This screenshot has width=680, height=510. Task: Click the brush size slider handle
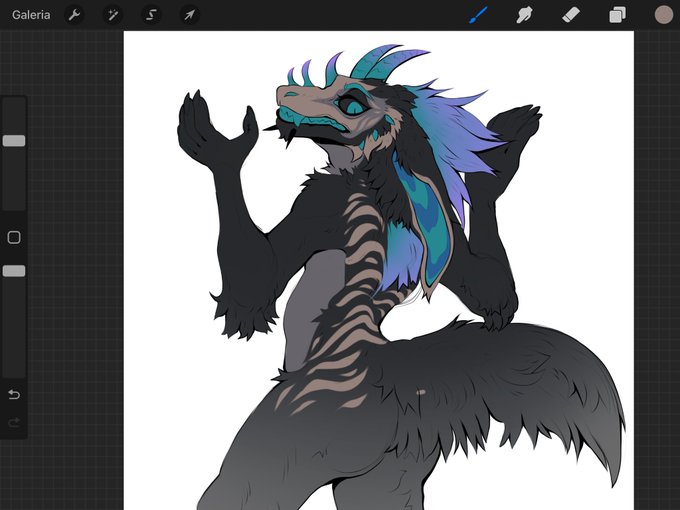[14, 141]
